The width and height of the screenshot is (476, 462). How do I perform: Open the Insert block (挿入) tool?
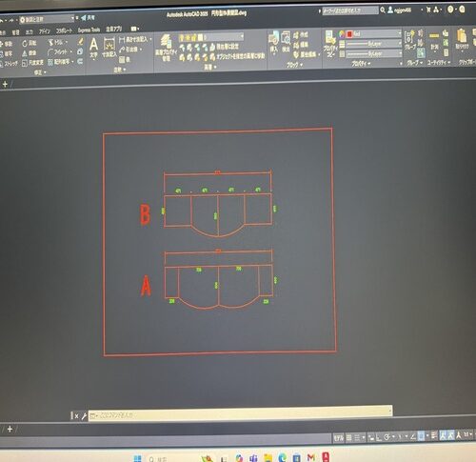[273, 42]
